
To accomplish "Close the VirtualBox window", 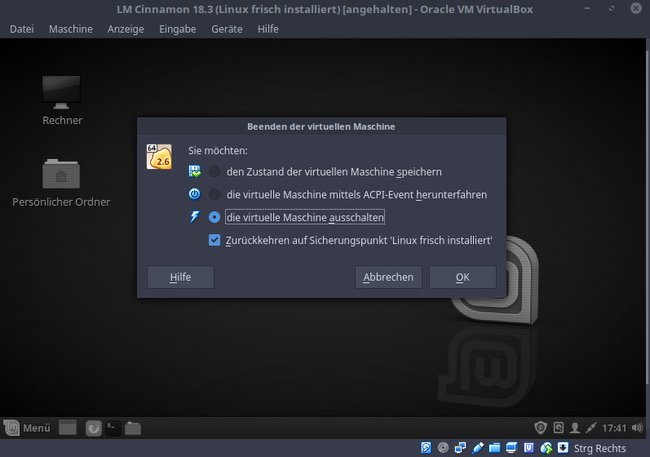I will point(636,8).
